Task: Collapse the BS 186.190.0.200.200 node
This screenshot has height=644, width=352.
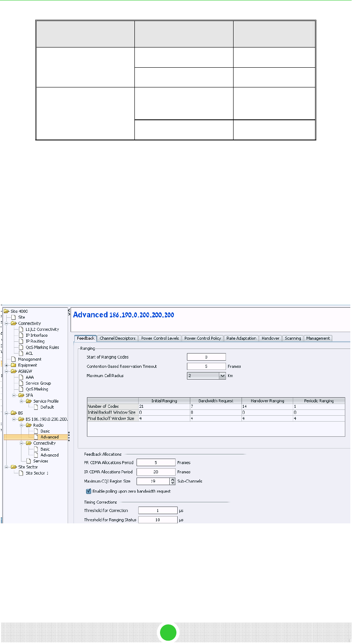Action: coord(13,419)
